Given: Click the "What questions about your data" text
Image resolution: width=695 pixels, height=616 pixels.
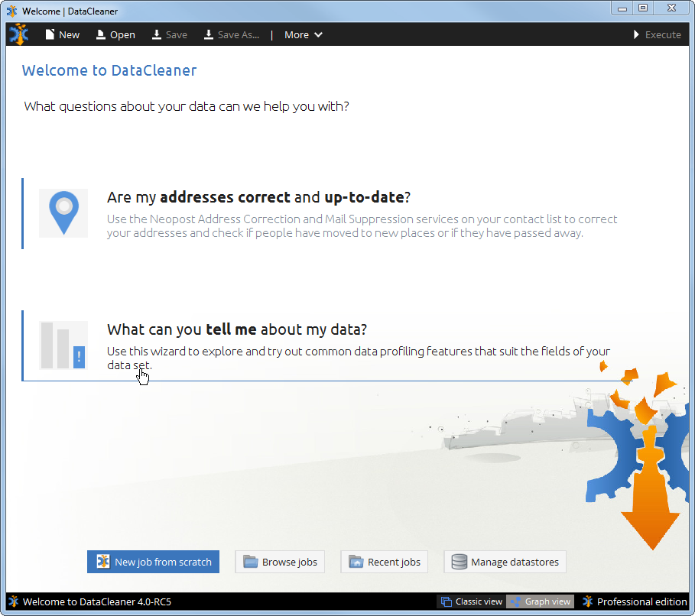Looking at the screenshot, I should point(187,106).
